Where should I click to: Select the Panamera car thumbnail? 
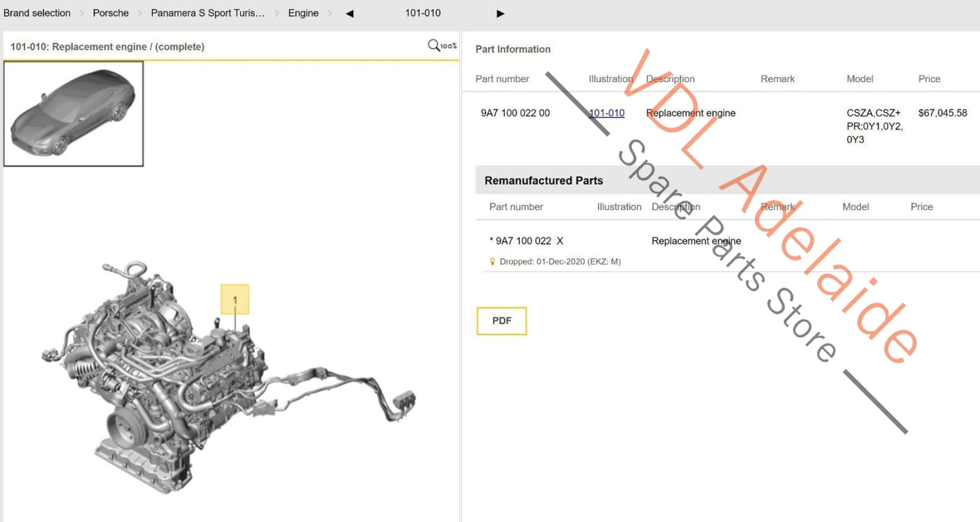point(73,114)
